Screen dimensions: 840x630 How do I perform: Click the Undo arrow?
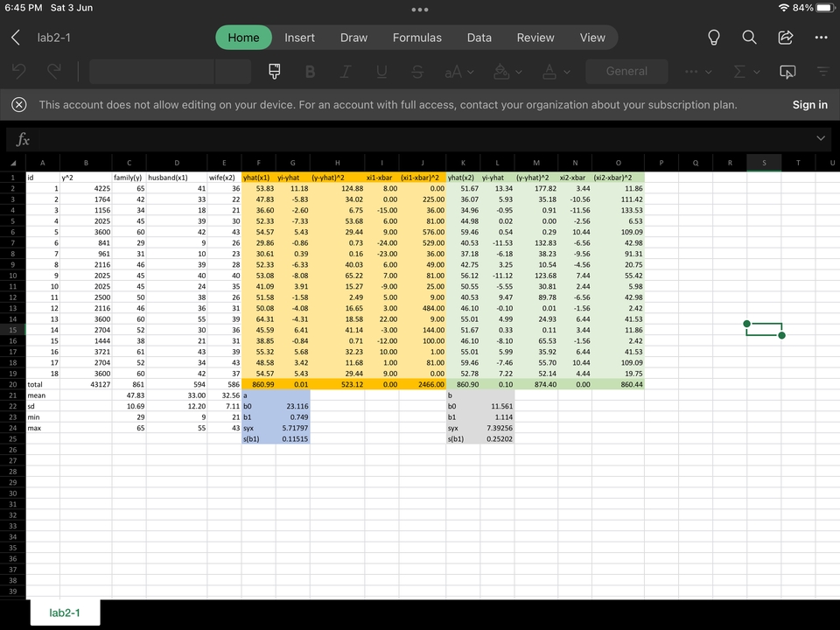click(x=19, y=71)
